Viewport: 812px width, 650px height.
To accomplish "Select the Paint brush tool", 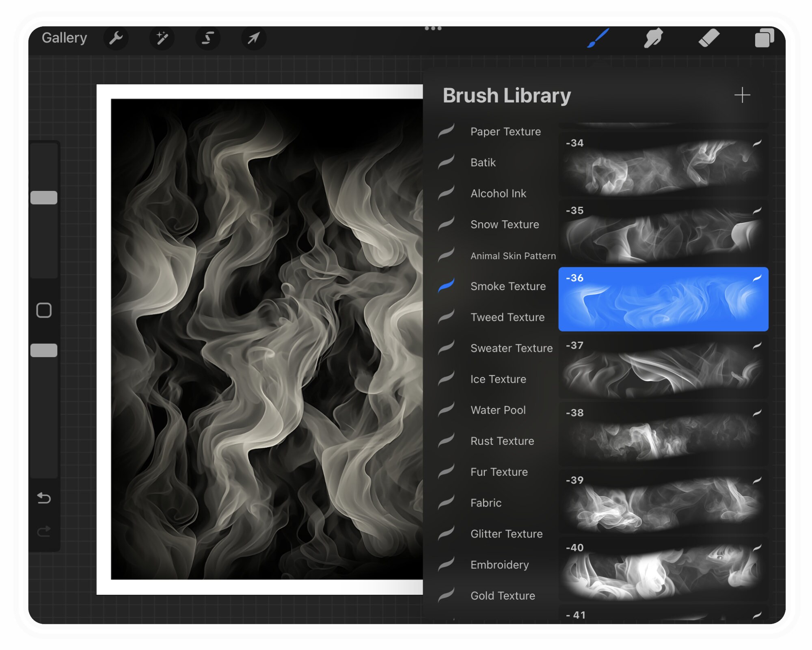I will [597, 38].
